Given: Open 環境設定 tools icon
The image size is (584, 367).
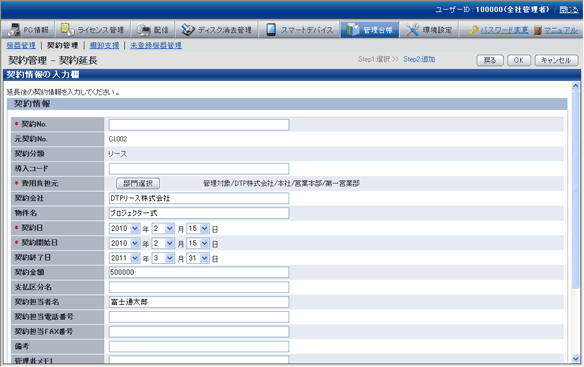Looking at the screenshot, I should pos(412,30).
